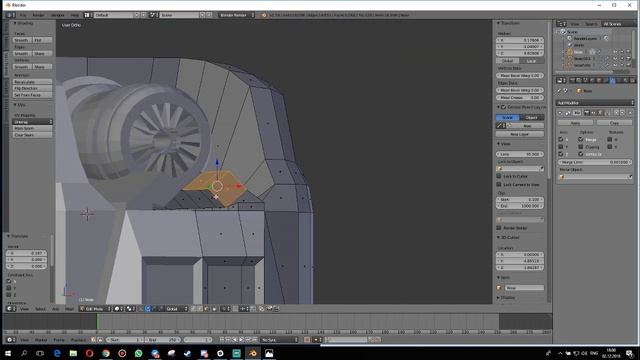
Task: Open the Render menu
Action: tap(38, 15)
